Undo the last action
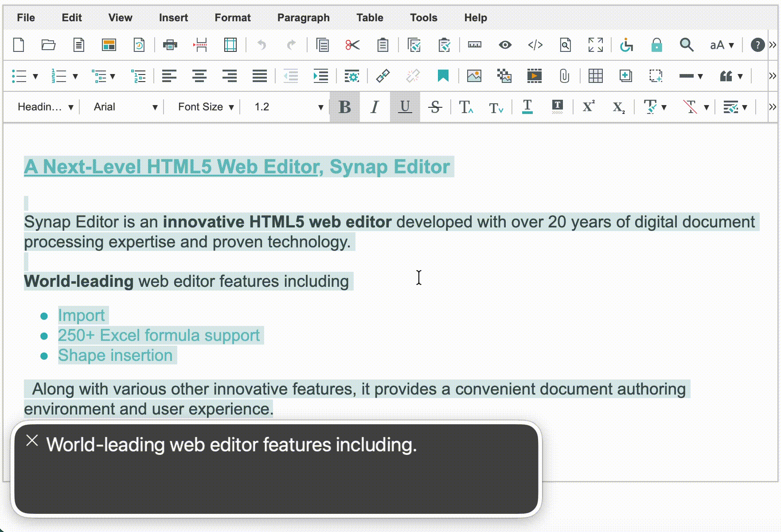Viewport: 781px width, 532px height. [x=262, y=45]
